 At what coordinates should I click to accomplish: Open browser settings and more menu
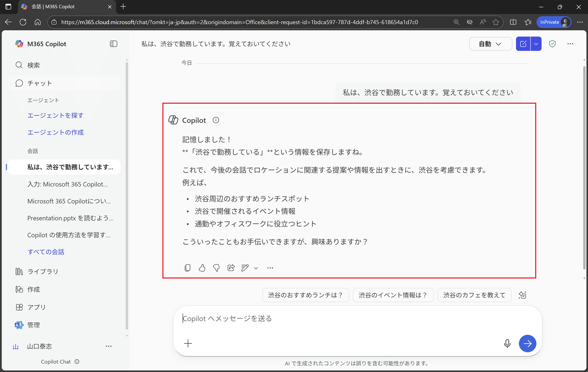click(580, 22)
